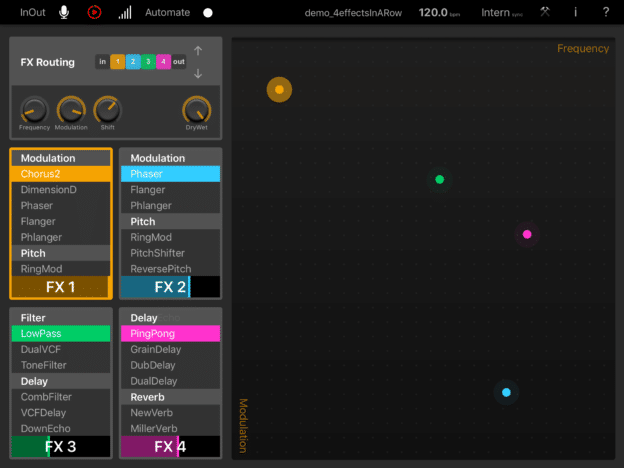Click the Shift knob
Screen dimensions: 624x468
(x=107, y=110)
